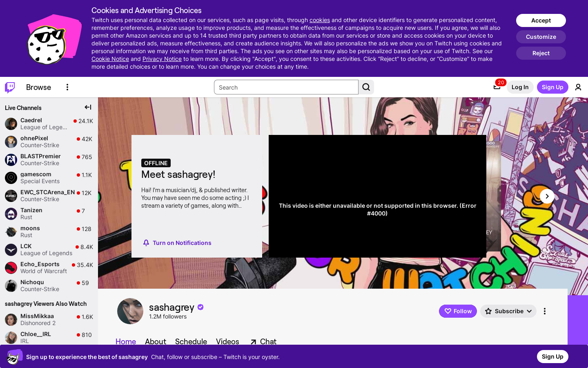Screen dimensions: 588x368
Task: Expand the Subscribe dropdown
Action: point(508,311)
